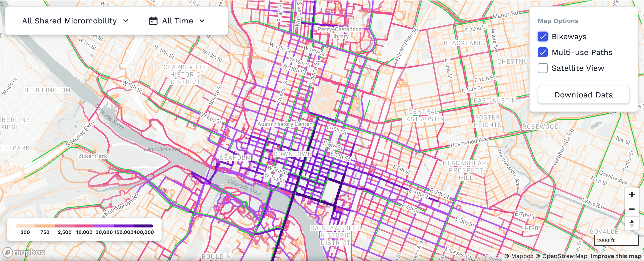Viewport: 644px width, 261px height.
Task: Click the Webberville Rd street label
Action: click(563, 147)
